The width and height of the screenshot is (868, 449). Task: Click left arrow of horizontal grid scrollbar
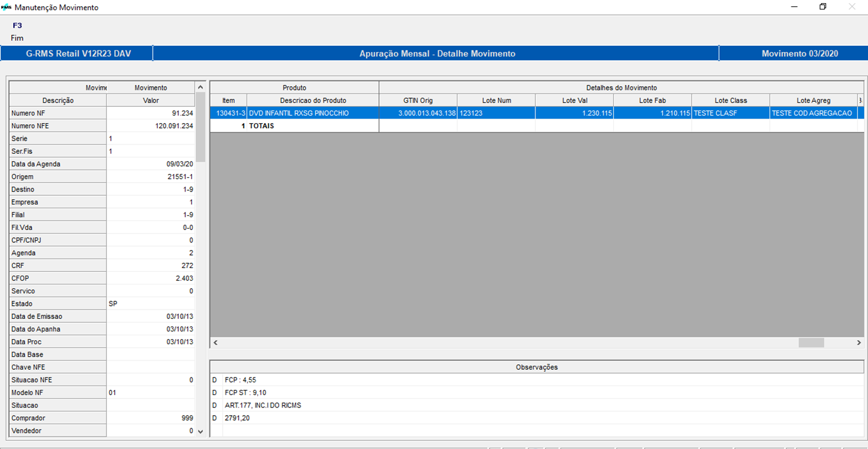(x=215, y=343)
